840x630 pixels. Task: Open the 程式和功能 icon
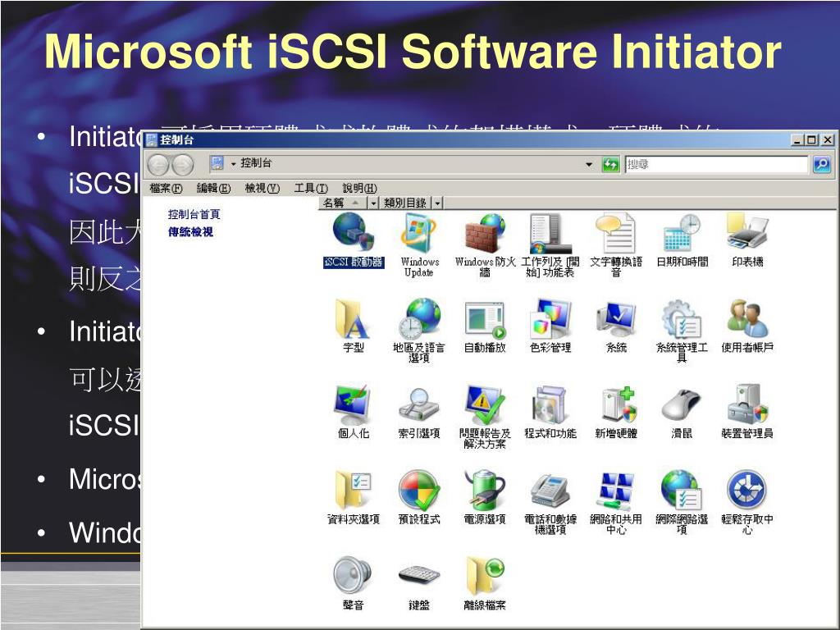[x=550, y=412]
